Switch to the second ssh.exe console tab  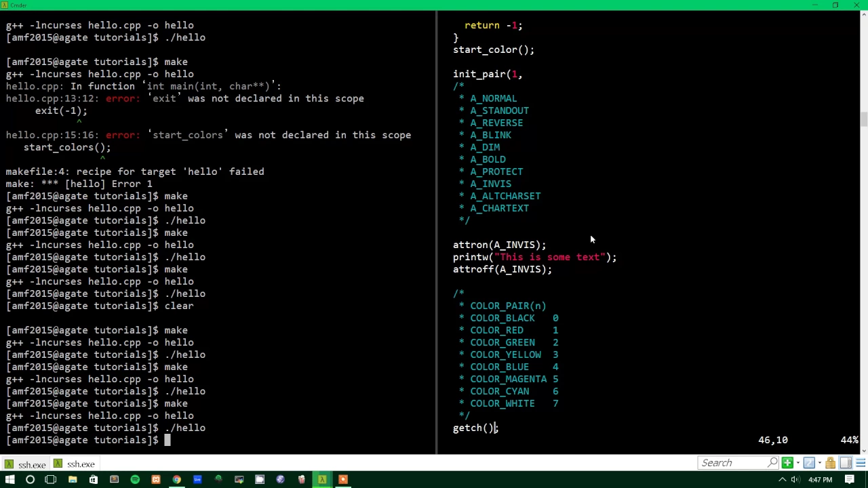74,464
